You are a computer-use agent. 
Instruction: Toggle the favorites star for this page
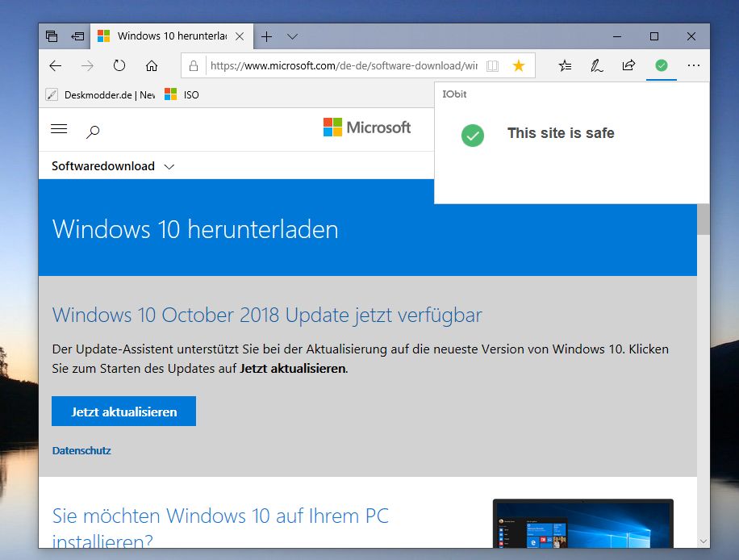click(519, 65)
